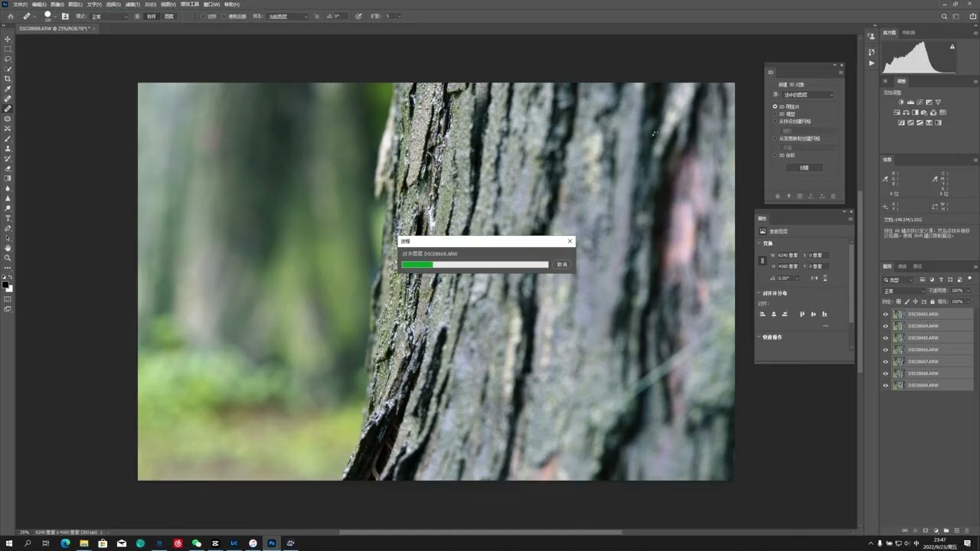Screen dimensions: 980x551
Task: Hide the DSC08669.ARW layer
Action: [886, 386]
